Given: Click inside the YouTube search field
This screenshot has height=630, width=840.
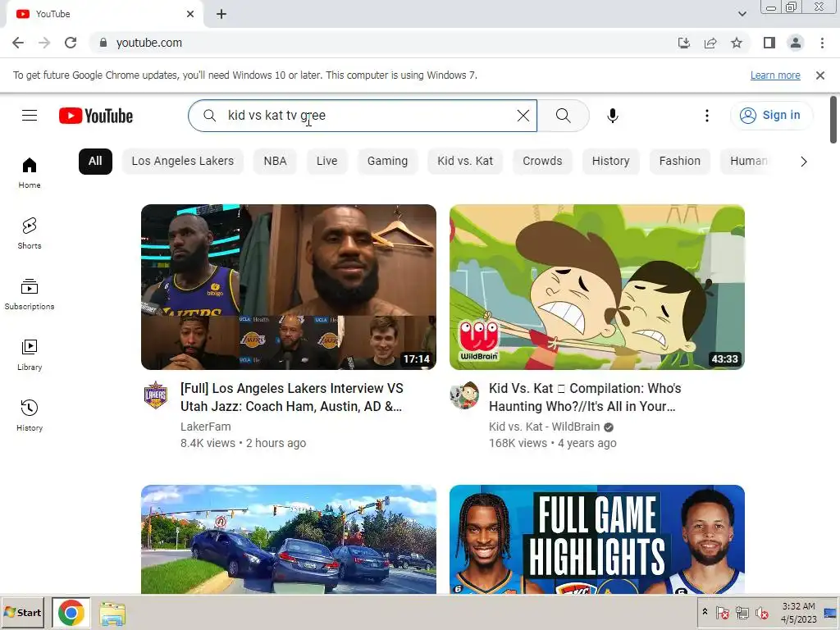Looking at the screenshot, I should 364,116.
